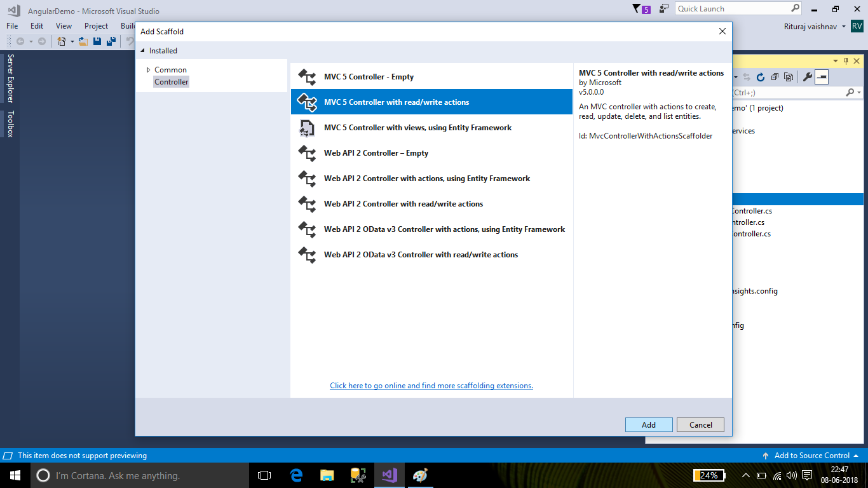This screenshot has width=868, height=488.
Task: Click Add to Source Control in status bar
Action: tap(812, 456)
